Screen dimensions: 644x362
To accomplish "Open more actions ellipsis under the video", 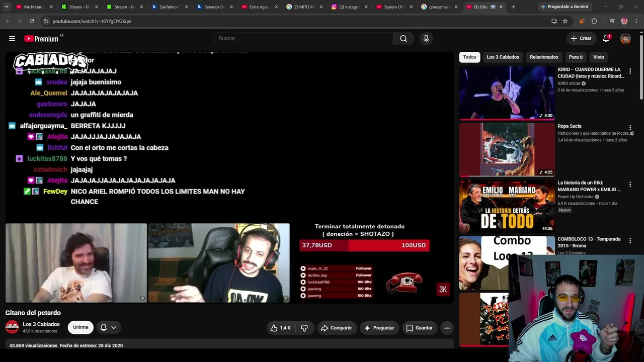I will (x=447, y=328).
